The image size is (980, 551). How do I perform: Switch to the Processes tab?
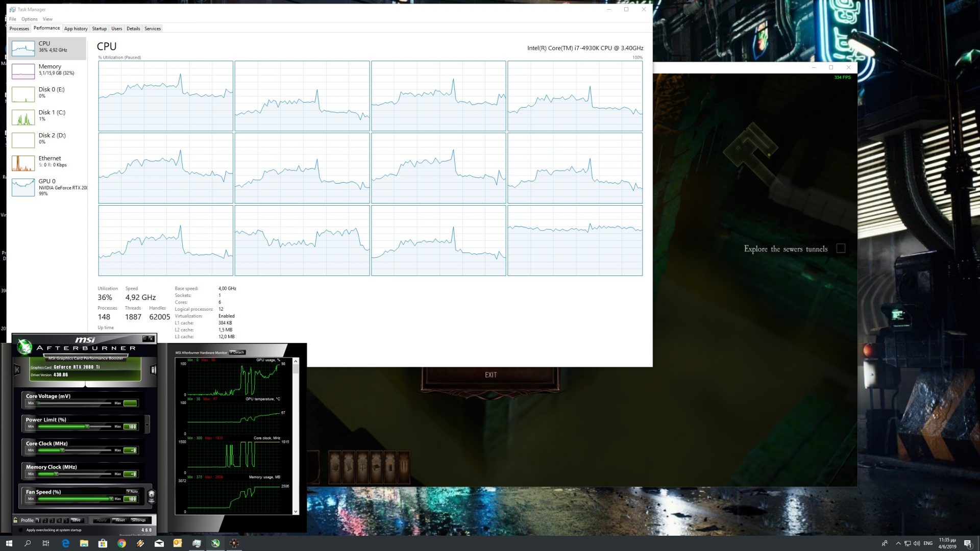(x=19, y=29)
